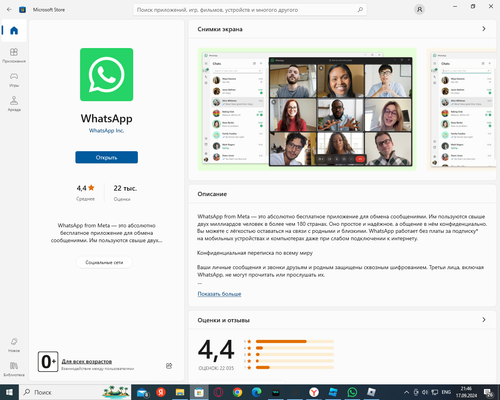This screenshot has width=500, height=400.
Task: Click the Windows taskbar Поиск box
Action: pos(75,392)
